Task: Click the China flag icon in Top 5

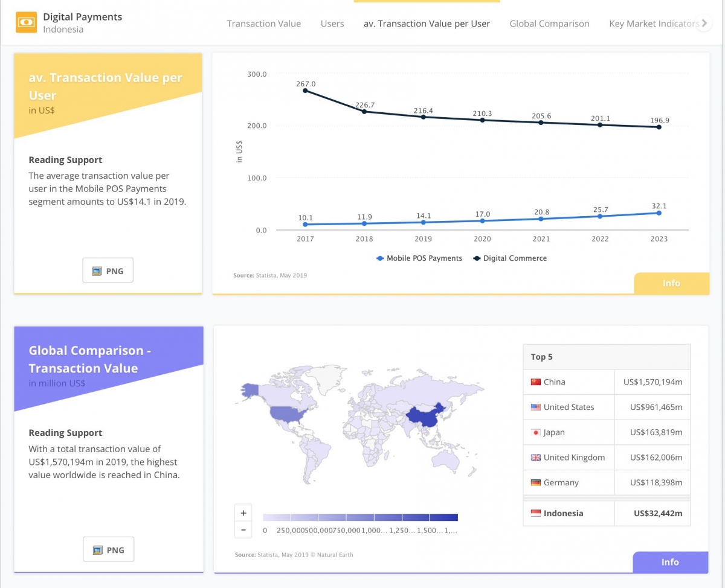Action: [535, 382]
